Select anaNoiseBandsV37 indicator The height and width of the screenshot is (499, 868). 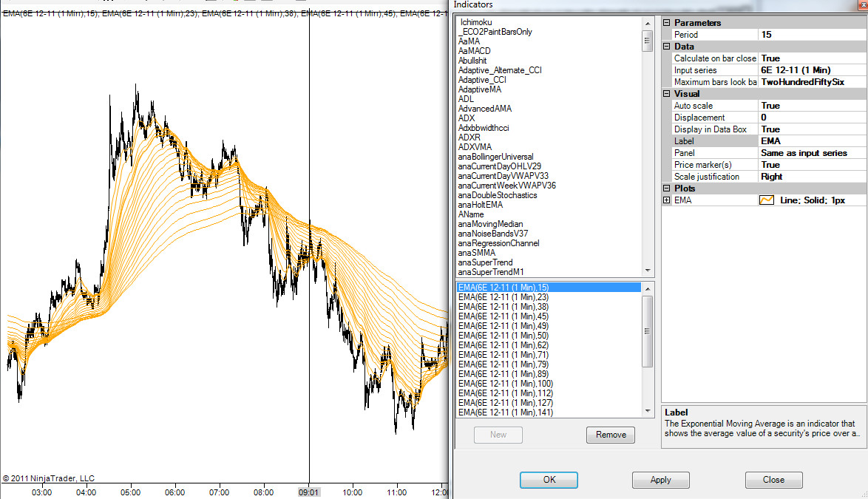[492, 234]
